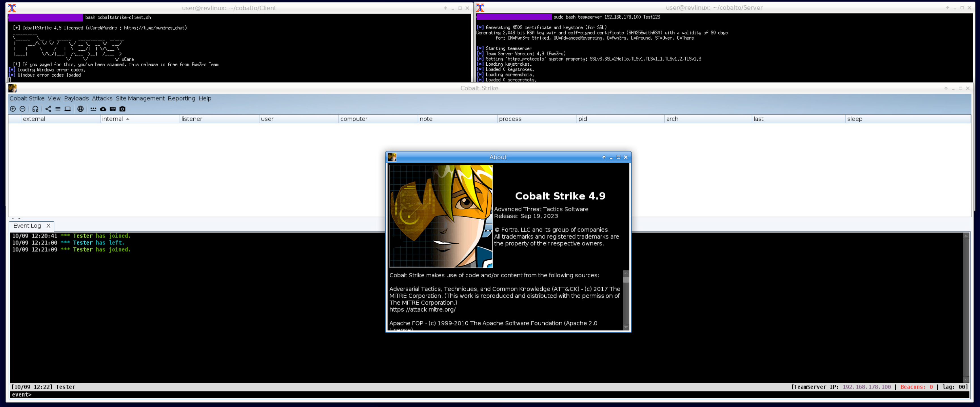Viewport: 980px width, 407px height.
Task: Open the Help menu
Action: tap(205, 98)
